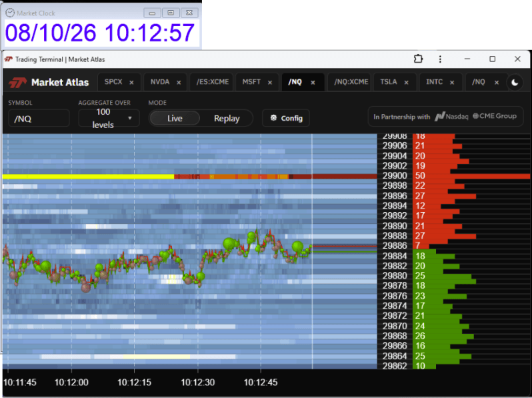
Task: Click price level 29906 in the ladder
Action: [x=395, y=145]
